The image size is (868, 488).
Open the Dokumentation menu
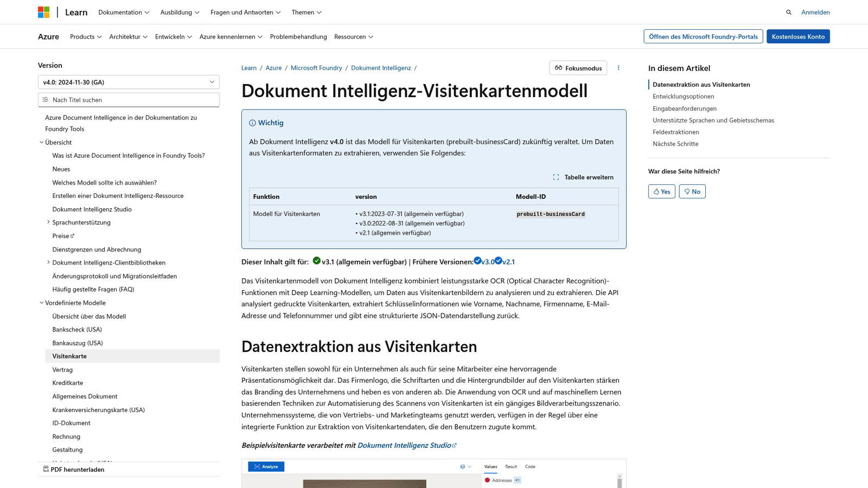click(x=123, y=12)
